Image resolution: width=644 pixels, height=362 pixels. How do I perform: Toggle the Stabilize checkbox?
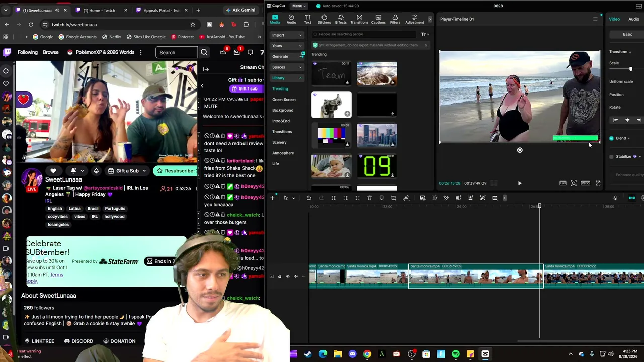[x=611, y=157]
